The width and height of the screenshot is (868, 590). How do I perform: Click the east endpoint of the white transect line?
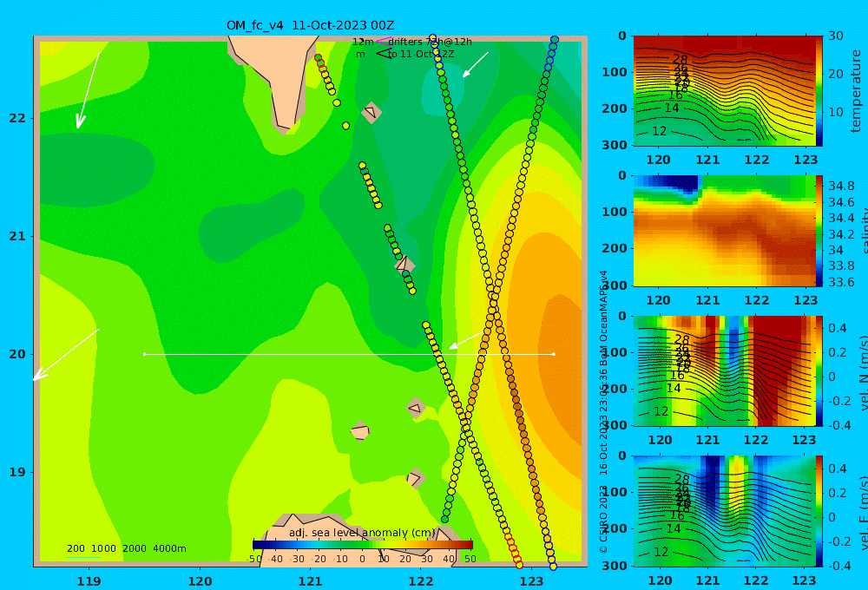point(554,354)
